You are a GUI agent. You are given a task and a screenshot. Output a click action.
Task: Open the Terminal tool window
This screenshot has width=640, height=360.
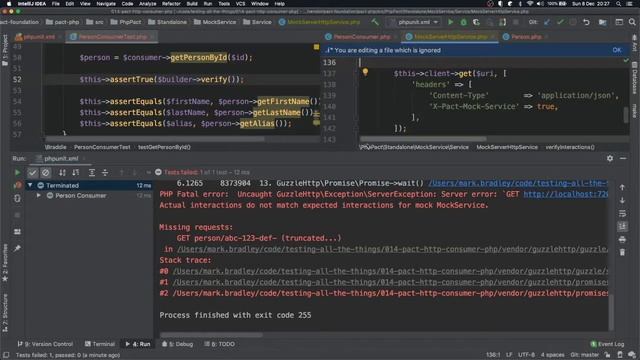coord(100,344)
